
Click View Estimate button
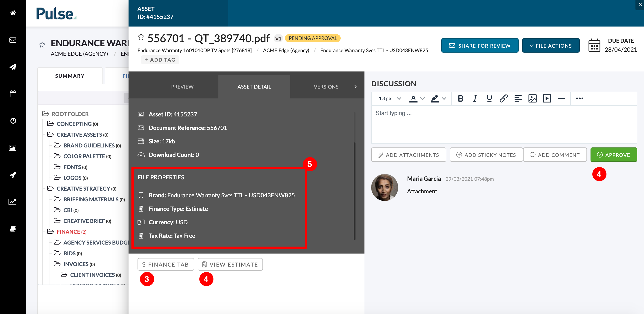pos(230,264)
